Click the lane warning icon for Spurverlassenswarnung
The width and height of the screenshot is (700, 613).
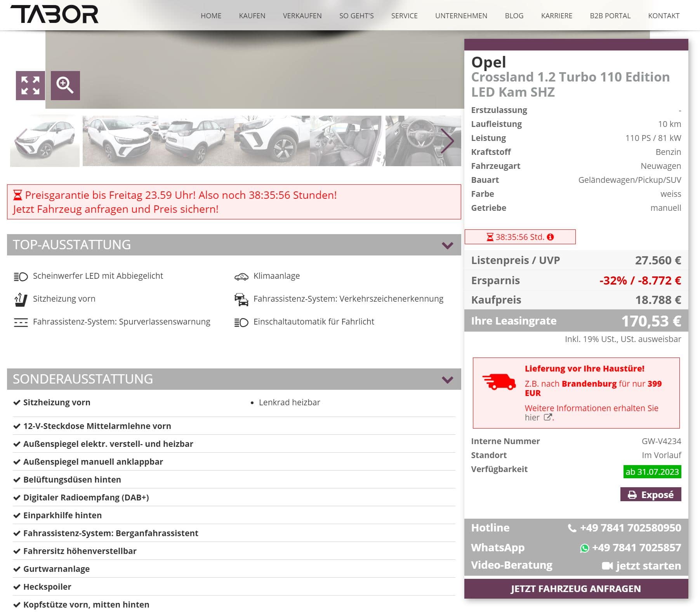coord(21,322)
